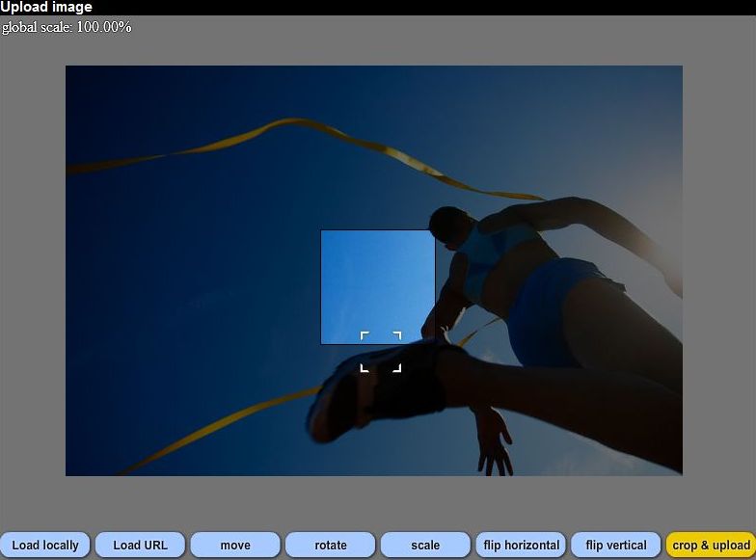The image size is (756, 560).
Task: Click the bottom-left white corner bracket
Action: (364, 368)
